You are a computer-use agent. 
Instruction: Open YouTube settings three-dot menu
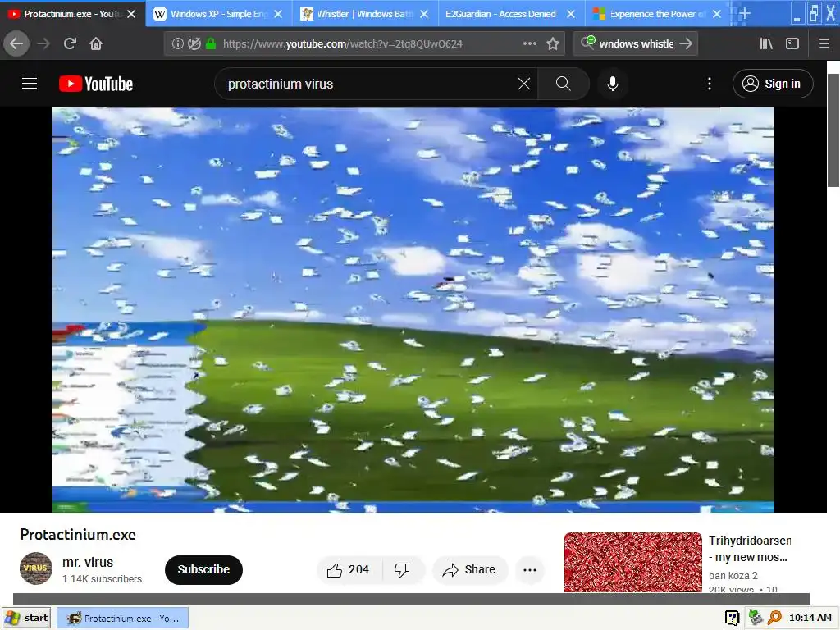710,84
